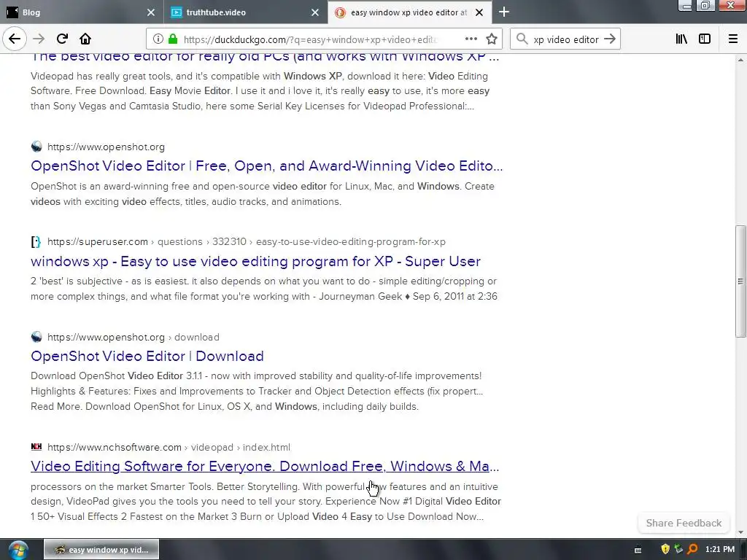This screenshot has width=747, height=560.
Task: Open the Super User windows xp result
Action: click(x=256, y=262)
